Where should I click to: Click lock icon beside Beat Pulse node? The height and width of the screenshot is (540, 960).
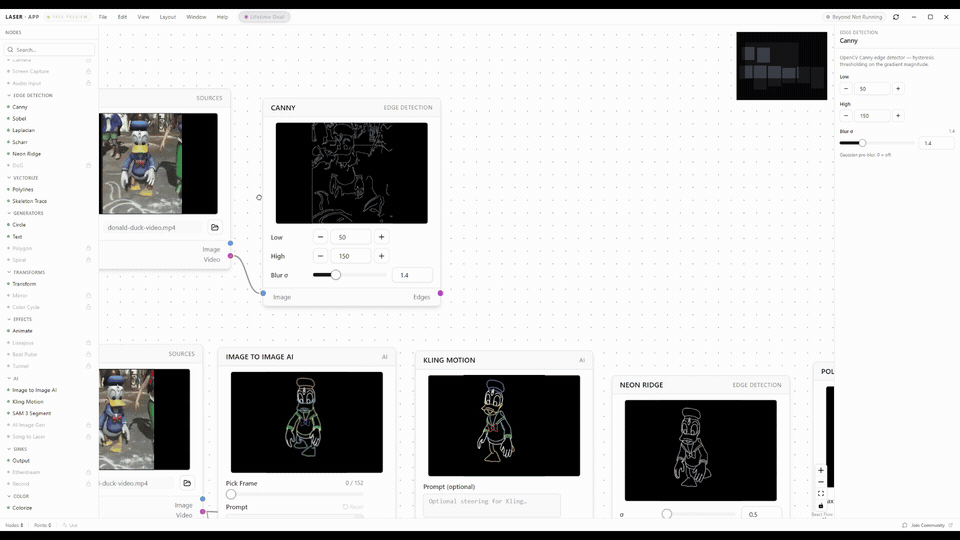(x=88, y=354)
